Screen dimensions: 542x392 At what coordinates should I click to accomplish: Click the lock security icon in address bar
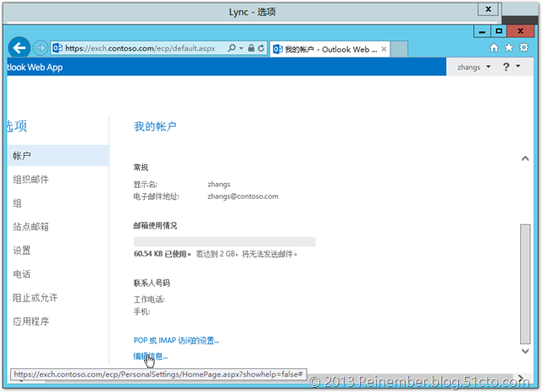tap(249, 48)
